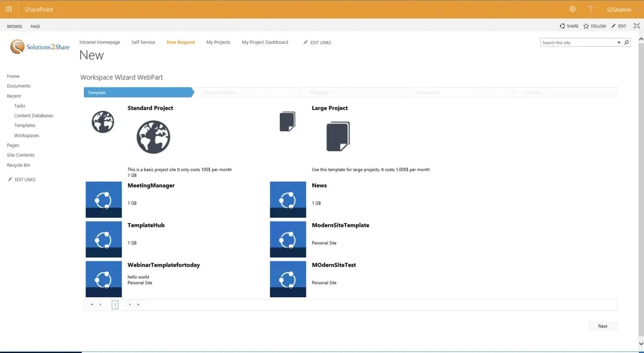Click the Solutions2Share site logo
The image size is (644, 353).
tap(40, 47)
